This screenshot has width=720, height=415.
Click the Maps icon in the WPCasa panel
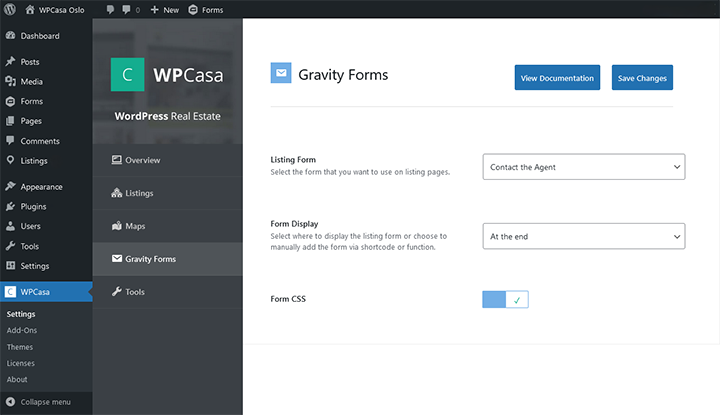tap(117, 226)
